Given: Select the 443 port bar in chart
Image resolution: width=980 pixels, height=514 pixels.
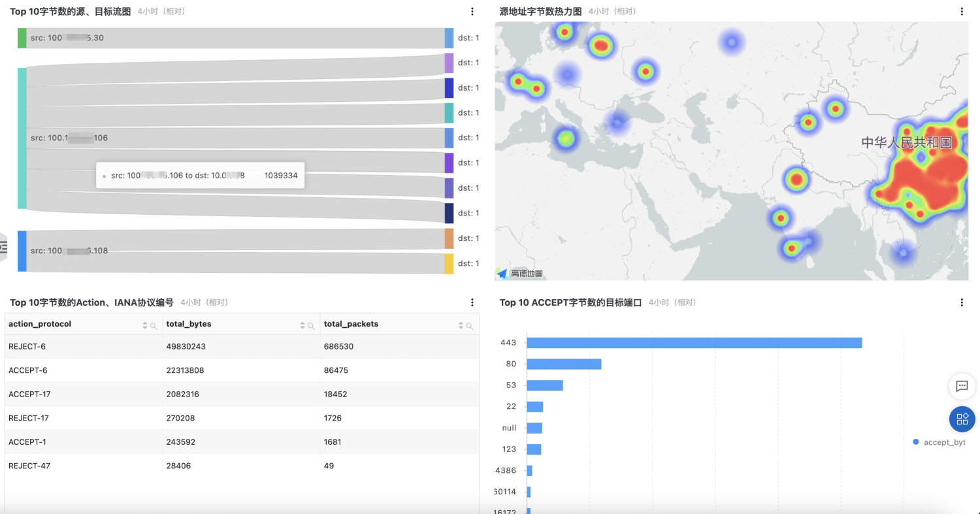Looking at the screenshot, I should [694, 343].
